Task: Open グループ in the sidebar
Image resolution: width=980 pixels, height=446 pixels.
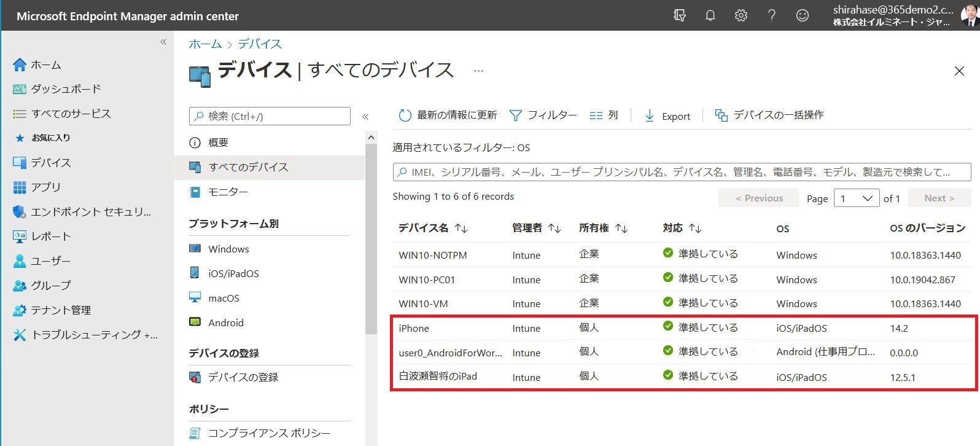Action: click(42, 286)
